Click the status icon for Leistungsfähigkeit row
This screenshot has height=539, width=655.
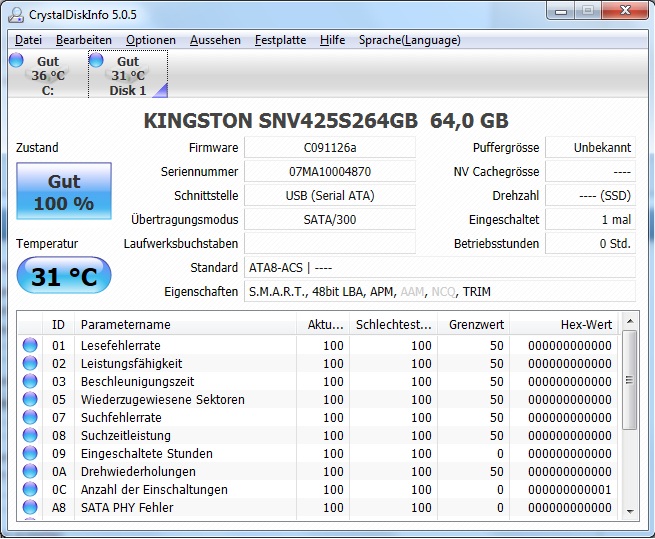pos(30,363)
